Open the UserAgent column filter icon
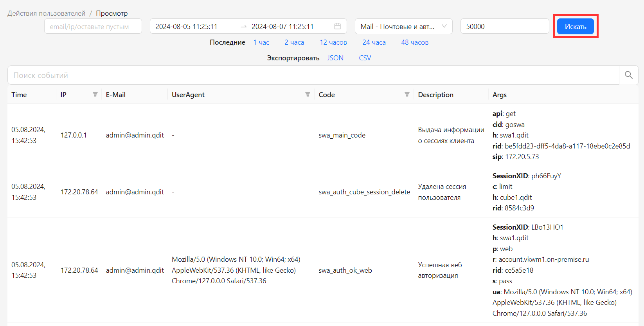The image size is (644, 326). click(308, 94)
